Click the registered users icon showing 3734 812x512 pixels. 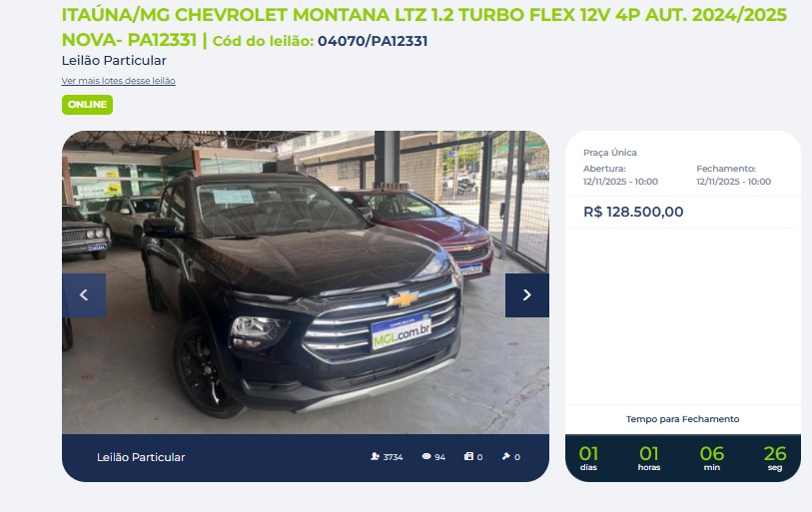375,456
